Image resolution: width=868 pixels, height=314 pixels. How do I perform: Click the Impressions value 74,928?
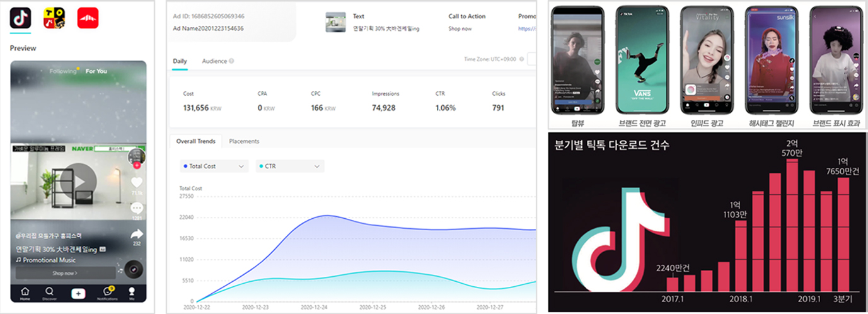(x=384, y=108)
